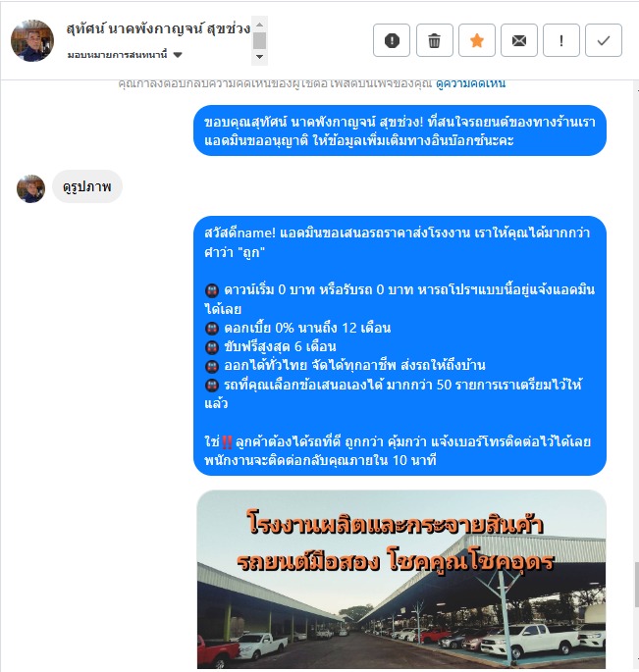This screenshot has height=672, width=639.
Task: Click the spam report exclamation circle icon
Action: click(x=391, y=40)
